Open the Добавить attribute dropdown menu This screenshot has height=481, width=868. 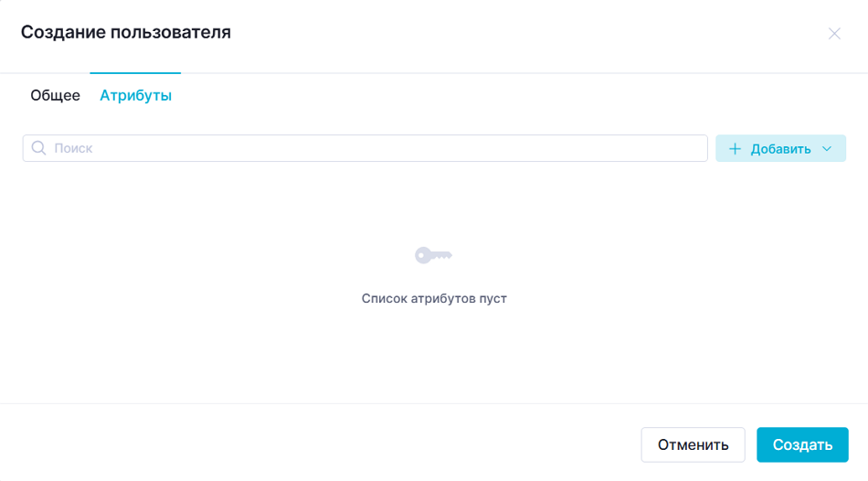[x=780, y=148]
